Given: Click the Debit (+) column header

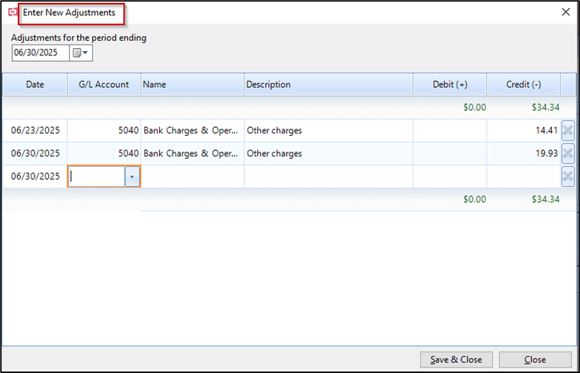Looking at the screenshot, I should pyautogui.click(x=450, y=84).
